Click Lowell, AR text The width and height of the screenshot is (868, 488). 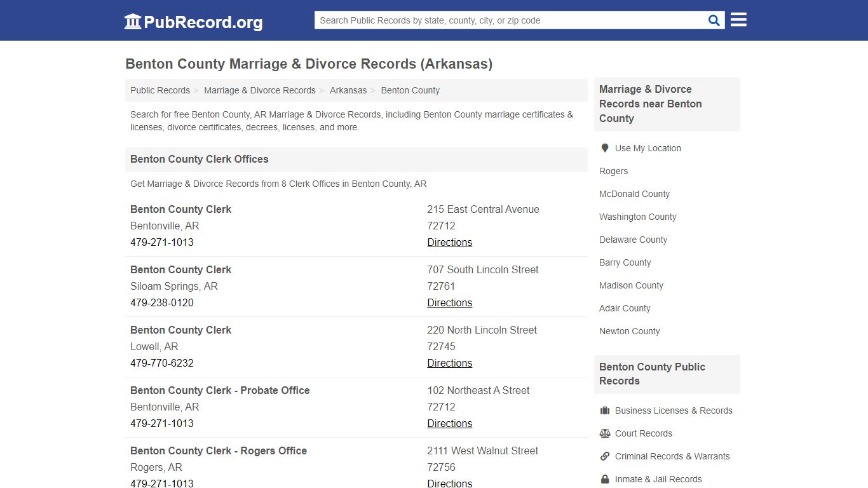(154, 346)
